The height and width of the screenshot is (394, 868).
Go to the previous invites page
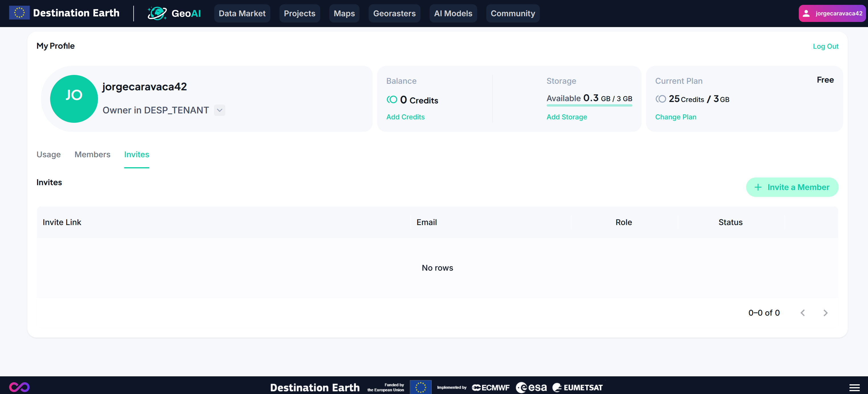(803, 313)
